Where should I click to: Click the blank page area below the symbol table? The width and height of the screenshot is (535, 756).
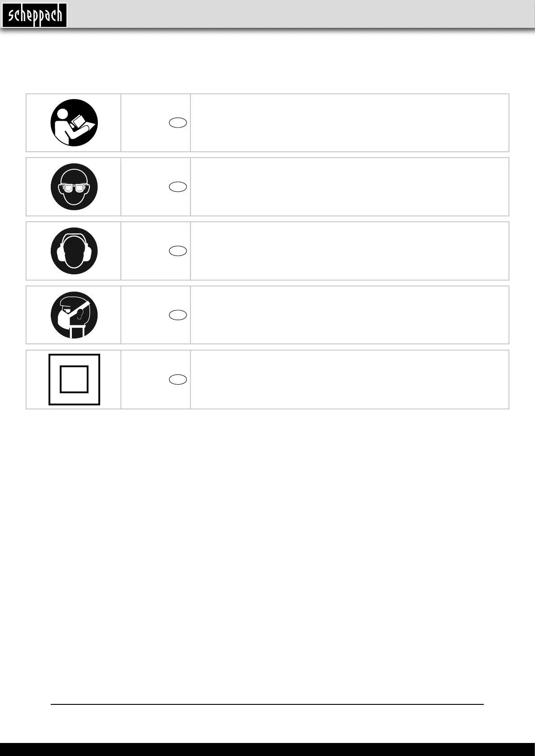[267, 552]
